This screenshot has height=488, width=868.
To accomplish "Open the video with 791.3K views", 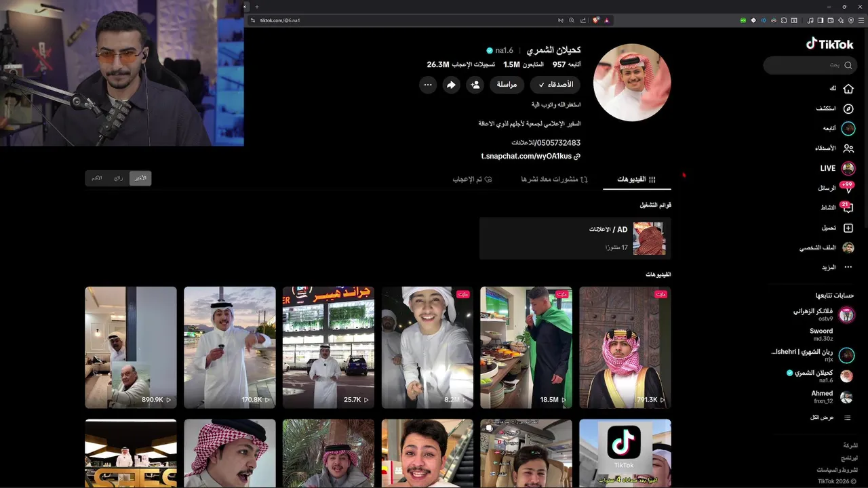I will [x=625, y=347].
